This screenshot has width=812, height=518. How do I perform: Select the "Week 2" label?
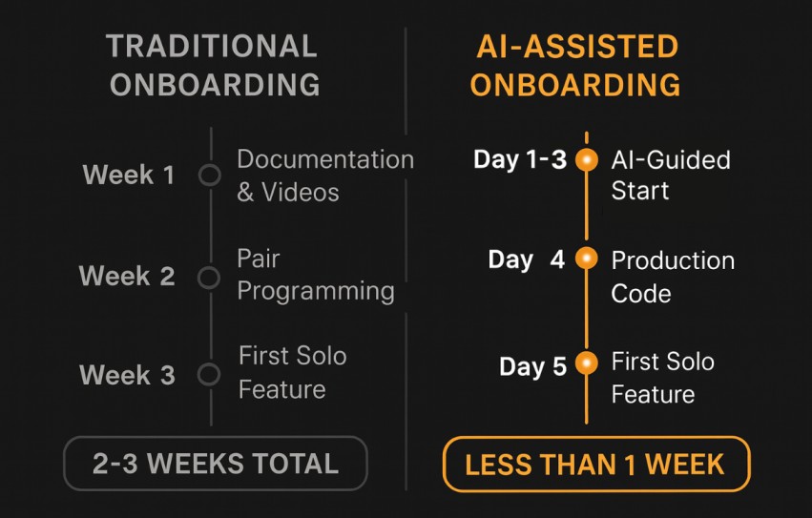(x=127, y=277)
